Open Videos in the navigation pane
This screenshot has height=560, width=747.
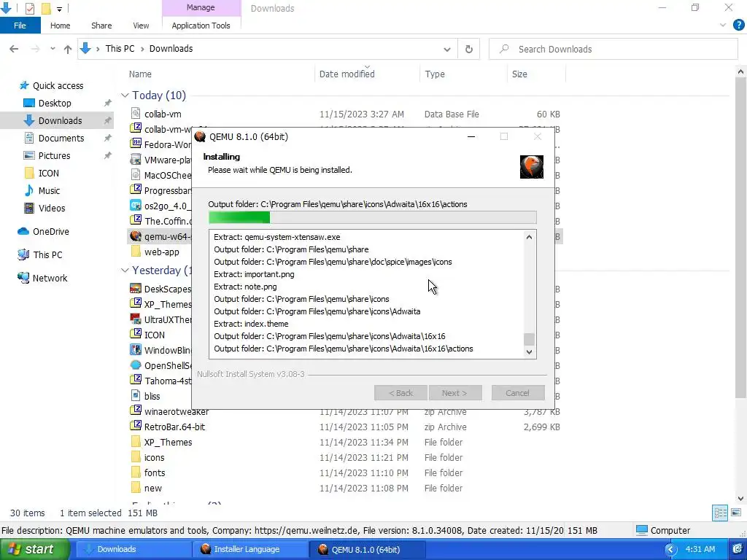(52, 208)
